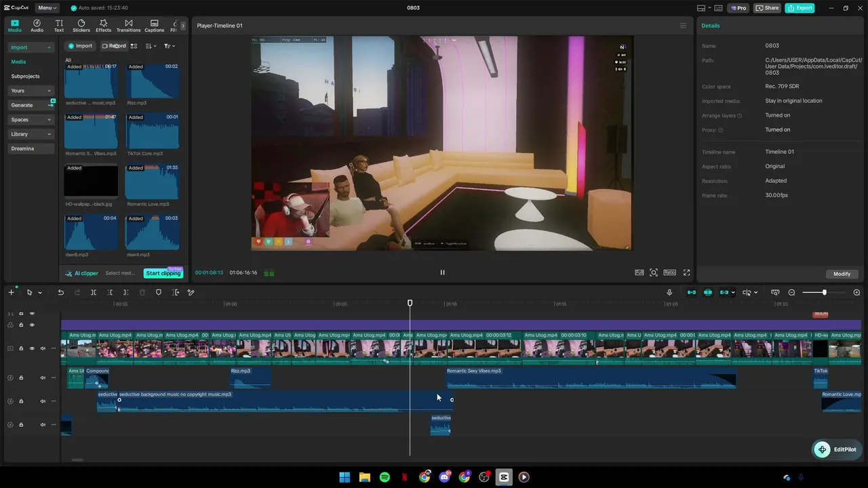Switch media view with grid view icon

134,46
